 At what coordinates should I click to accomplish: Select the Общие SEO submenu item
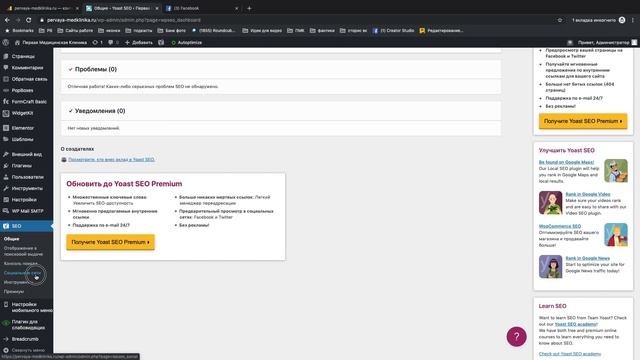pos(11,239)
